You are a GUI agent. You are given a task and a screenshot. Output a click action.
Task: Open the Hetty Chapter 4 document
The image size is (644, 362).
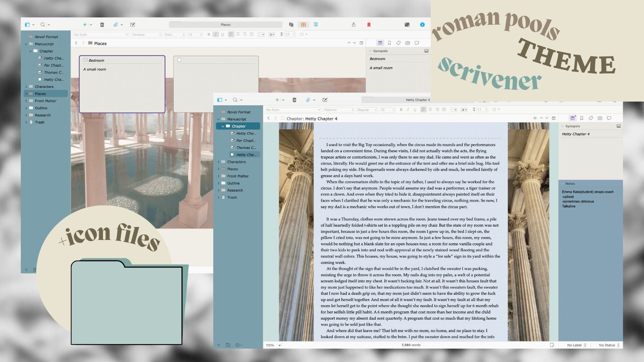pos(246,155)
